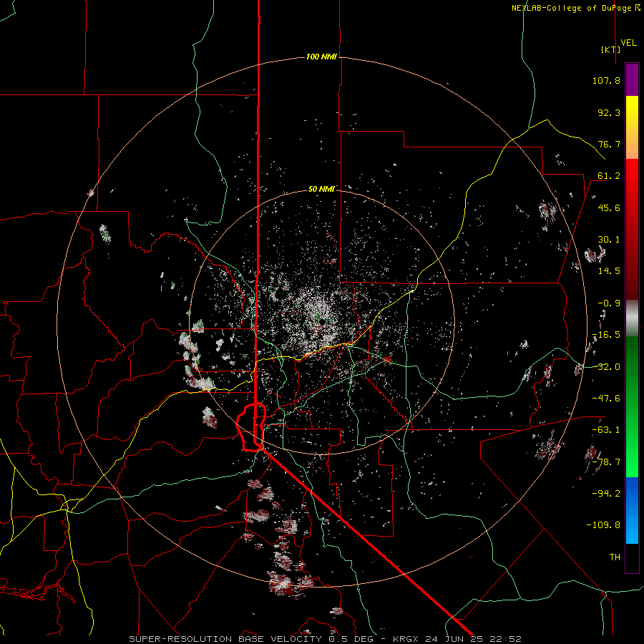
Task: Click the -109.8 velocity scale value
Action: point(603,525)
